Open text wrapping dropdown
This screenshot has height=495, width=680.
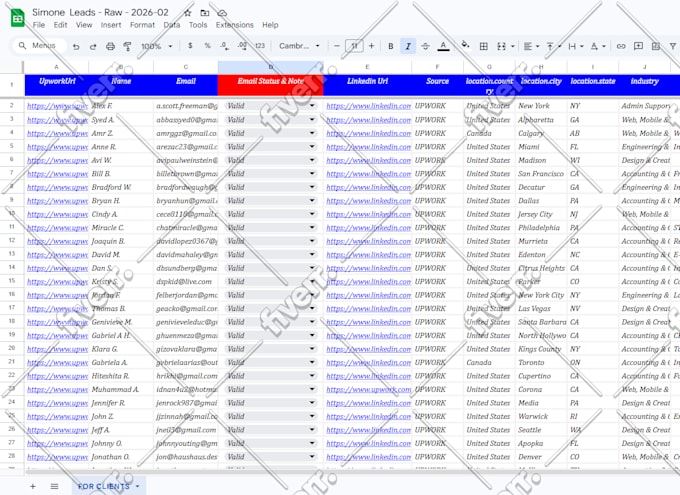click(x=575, y=46)
